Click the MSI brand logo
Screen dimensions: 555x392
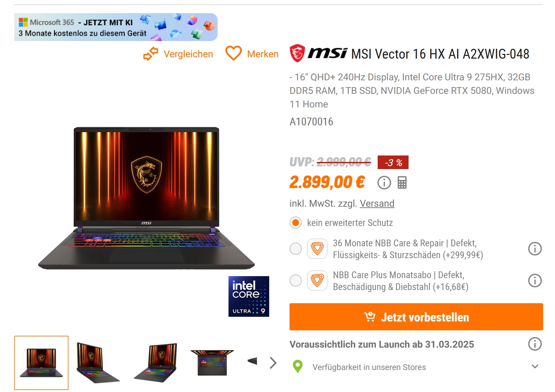click(x=318, y=53)
